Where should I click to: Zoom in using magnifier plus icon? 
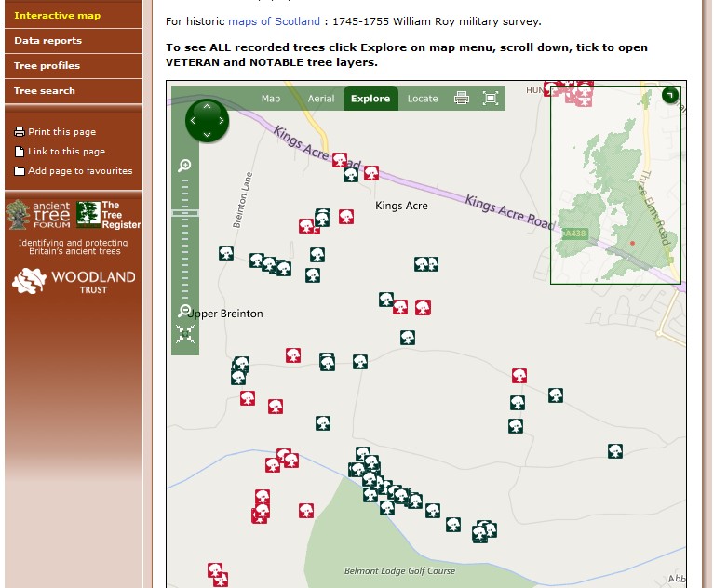click(x=184, y=166)
